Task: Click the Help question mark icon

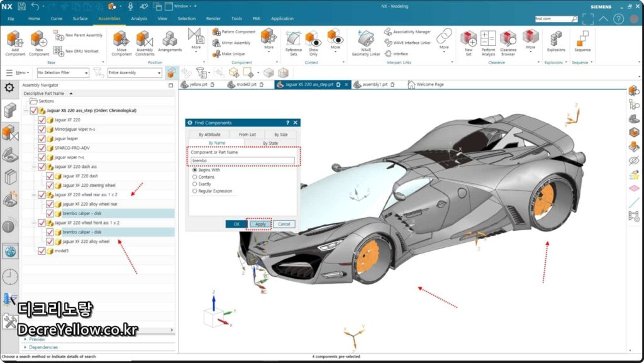Action: [619, 19]
